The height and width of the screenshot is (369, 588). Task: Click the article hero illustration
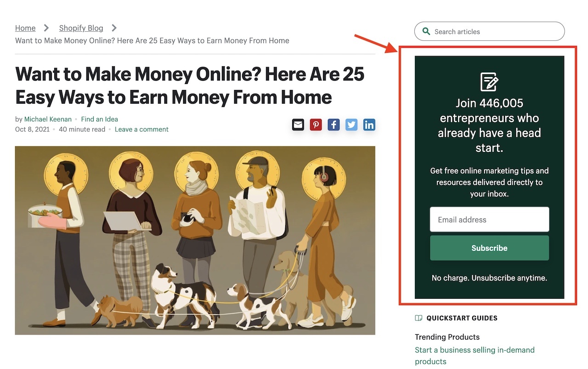pos(195,240)
